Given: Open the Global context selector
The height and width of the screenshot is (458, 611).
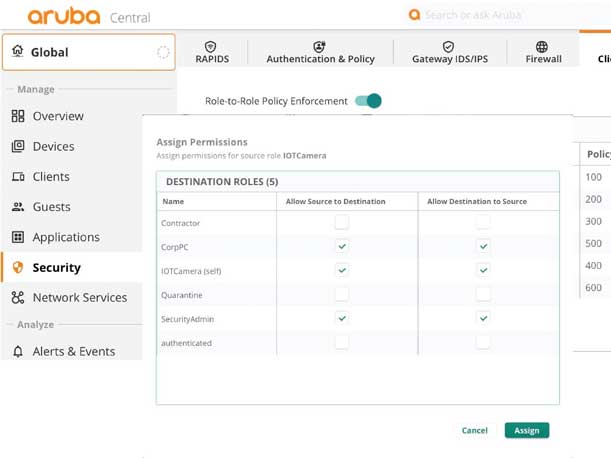Looking at the screenshot, I should [x=88, y=52].
